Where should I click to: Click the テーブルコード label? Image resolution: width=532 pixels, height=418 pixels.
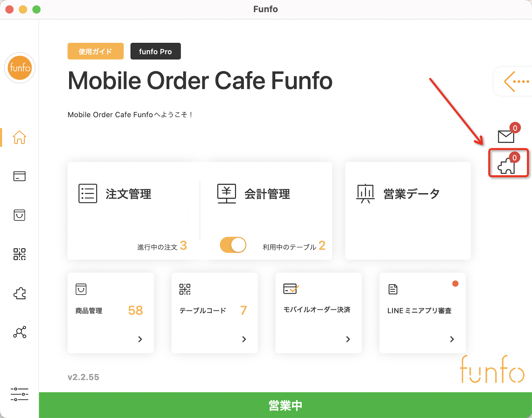203,311
